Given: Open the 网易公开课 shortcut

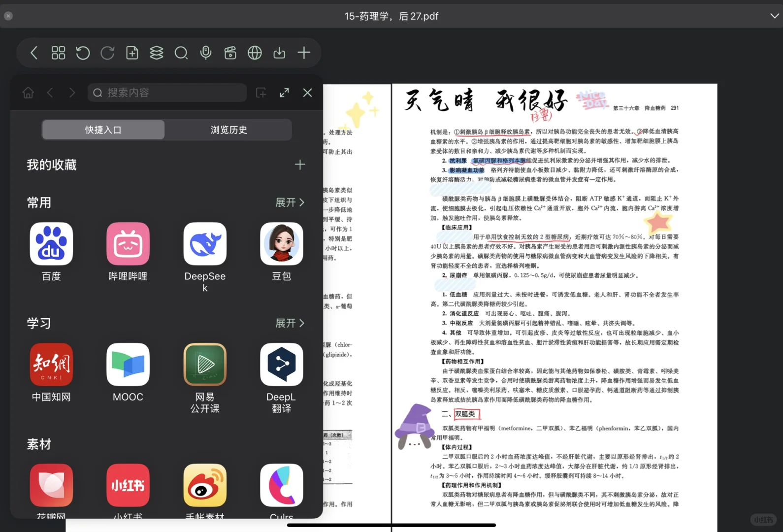Looking at the screenshot, I should [205, 378].
